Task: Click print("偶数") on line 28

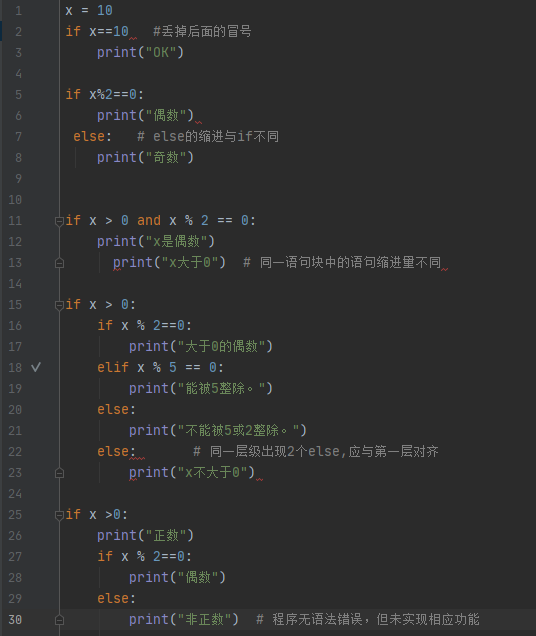Action: (177, 578)
